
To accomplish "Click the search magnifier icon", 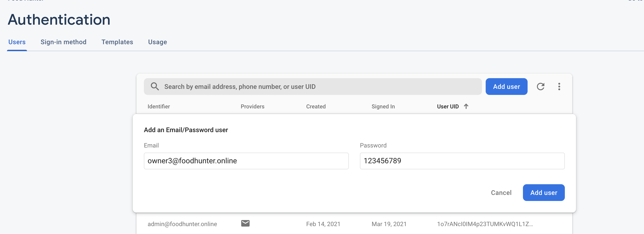I will coord(155,86).
